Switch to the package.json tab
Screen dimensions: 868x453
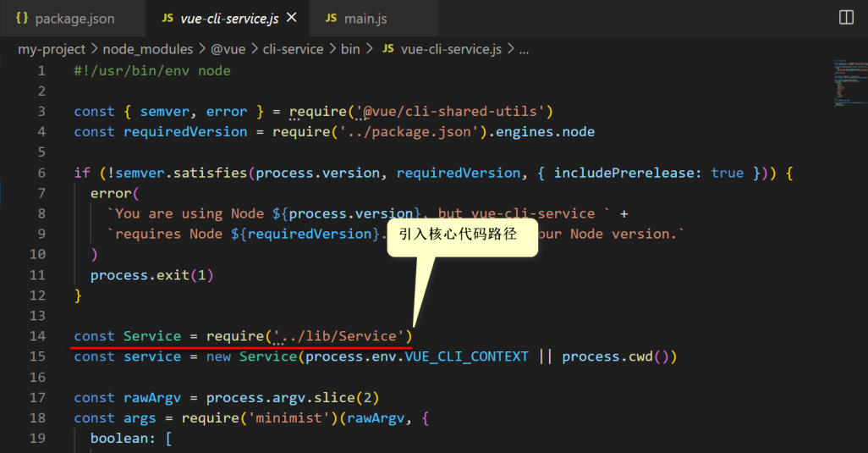pyautogui.click(x=65, y=19)
